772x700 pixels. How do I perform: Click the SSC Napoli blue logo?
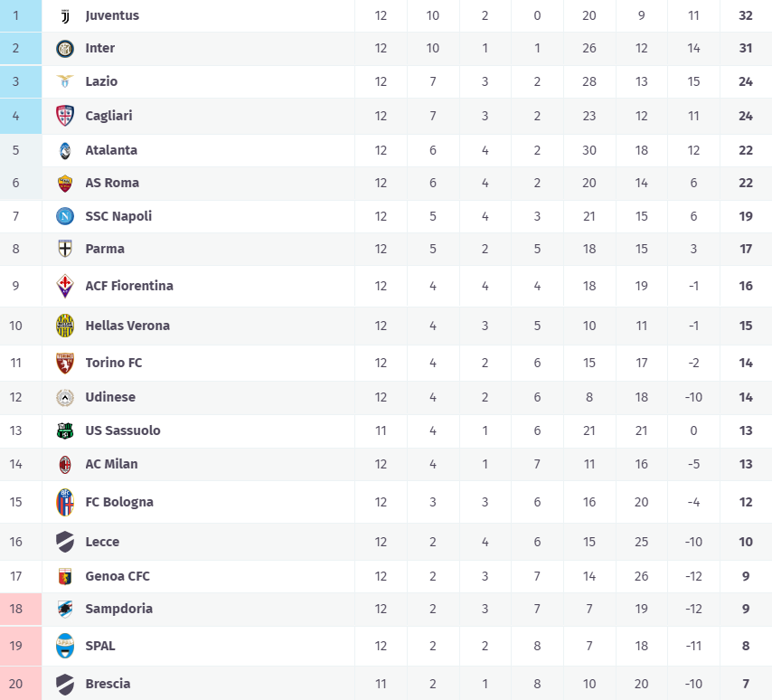click(x=64, y=216)
